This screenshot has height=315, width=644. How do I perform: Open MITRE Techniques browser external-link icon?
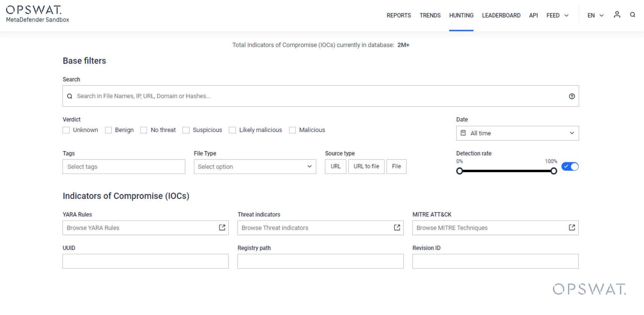pyautogui.click(x=572, y=227)
